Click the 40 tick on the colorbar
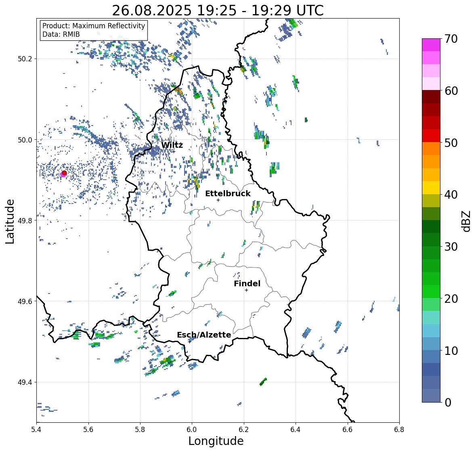This screenshot has height=451, width=476. click(x=451, y=195)
